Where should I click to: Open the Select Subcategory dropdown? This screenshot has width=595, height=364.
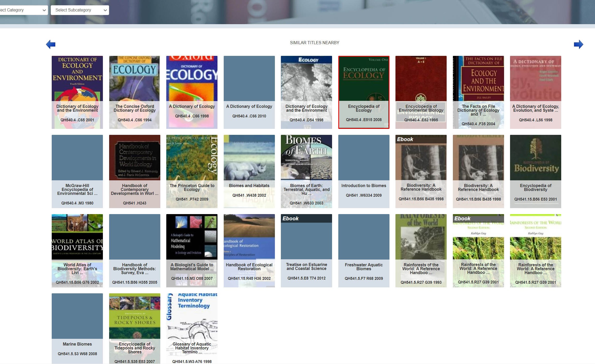tap(80, 10)
